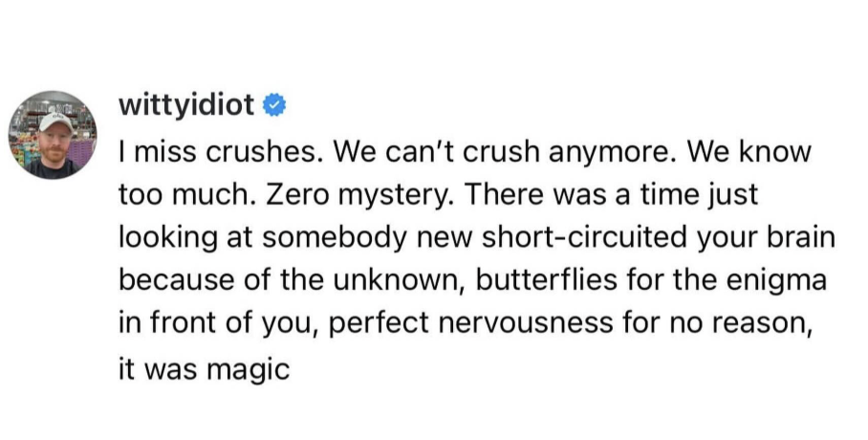Click the text "Zero mystery."
The image size is (868, 440).
click(360, 195)
